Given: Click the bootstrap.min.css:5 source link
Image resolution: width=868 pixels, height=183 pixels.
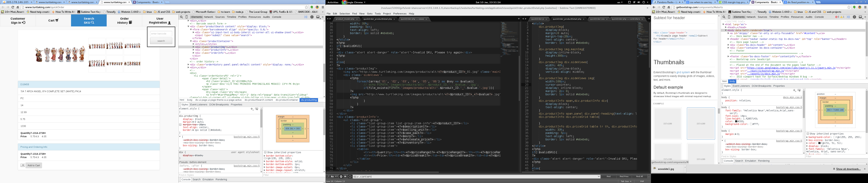Looking at the screenshot, I should click(246, 137).
